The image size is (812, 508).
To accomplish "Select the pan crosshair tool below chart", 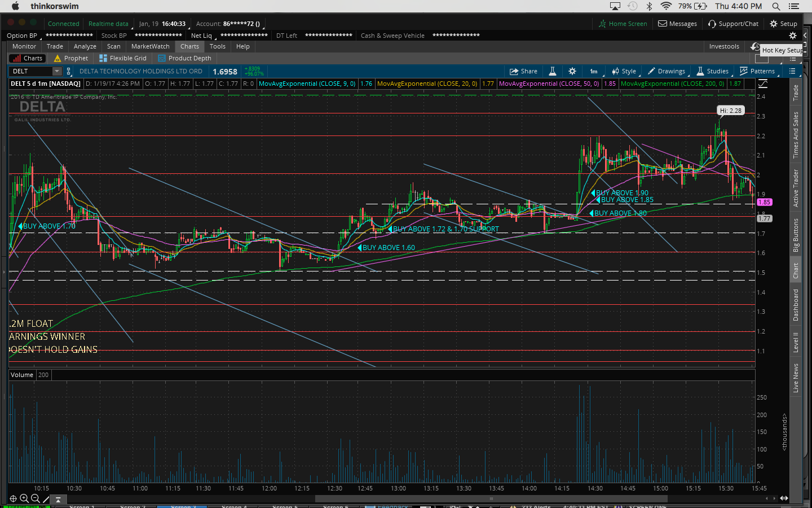I will 13,498.
